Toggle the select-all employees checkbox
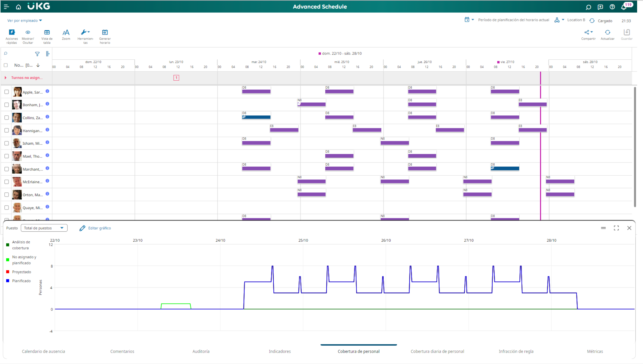Screen dimensions: 643x364 tap(6, 65)
